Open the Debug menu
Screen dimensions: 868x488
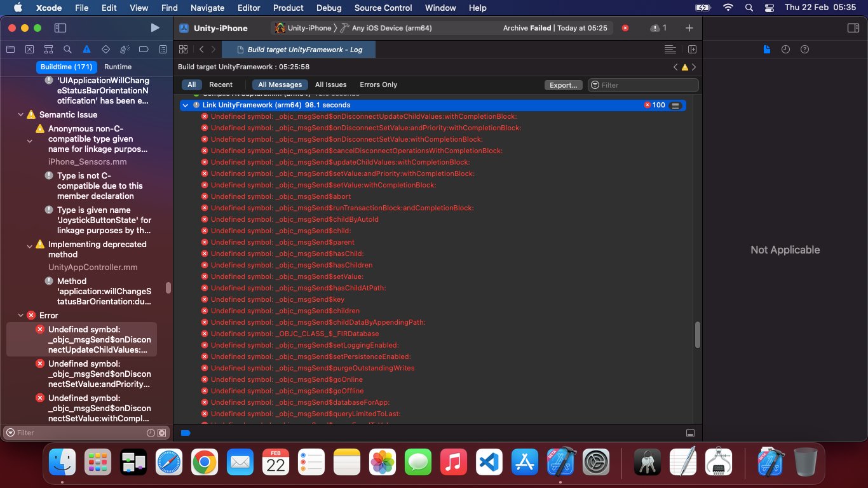(x=329, y=8)
